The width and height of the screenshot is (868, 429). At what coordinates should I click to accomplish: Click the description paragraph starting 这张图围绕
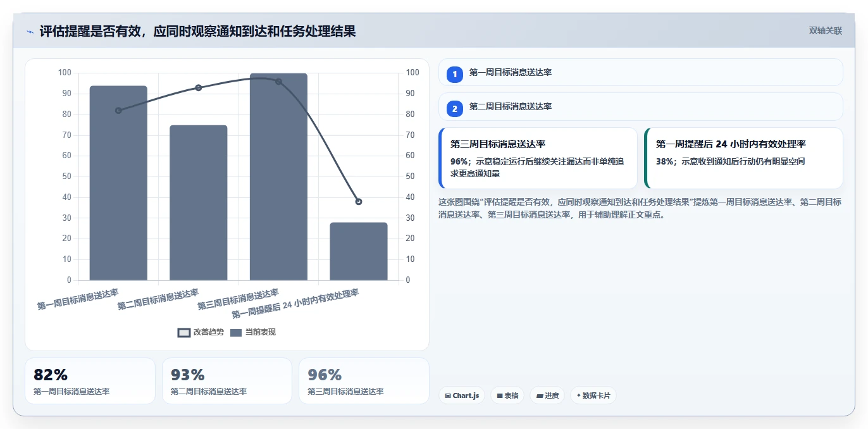coord(640,208)
